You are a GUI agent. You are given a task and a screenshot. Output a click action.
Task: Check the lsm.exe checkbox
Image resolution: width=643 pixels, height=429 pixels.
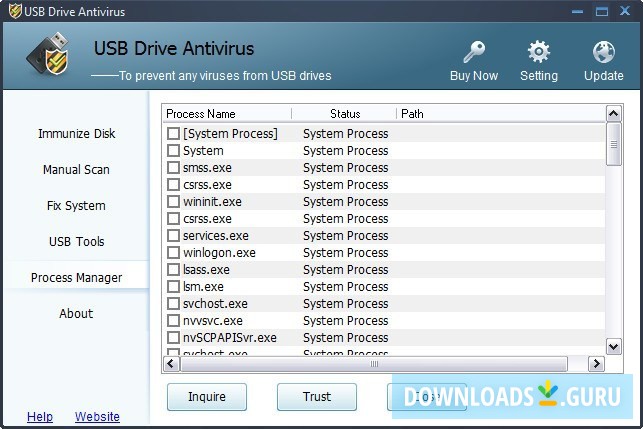click(x=173, y=286)
